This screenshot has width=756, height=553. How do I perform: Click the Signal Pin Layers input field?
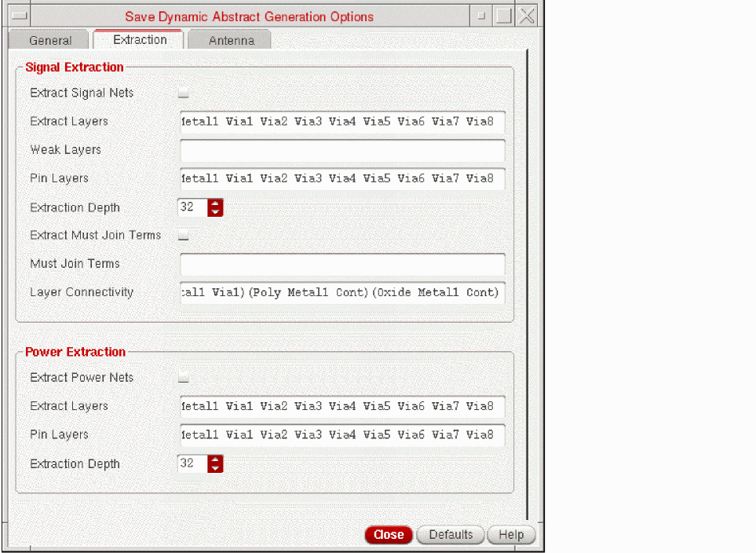pyautogui.click(x=342, y=178)
